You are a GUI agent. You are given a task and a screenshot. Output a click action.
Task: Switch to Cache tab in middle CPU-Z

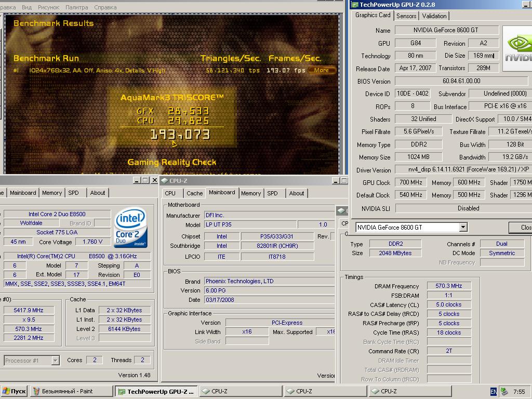coord(194,193)
